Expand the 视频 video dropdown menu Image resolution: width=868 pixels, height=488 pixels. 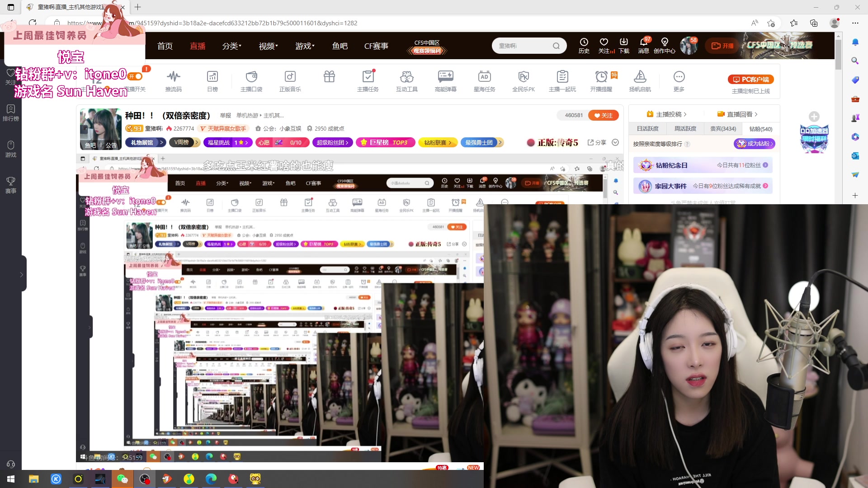click(x=268, y=46)
